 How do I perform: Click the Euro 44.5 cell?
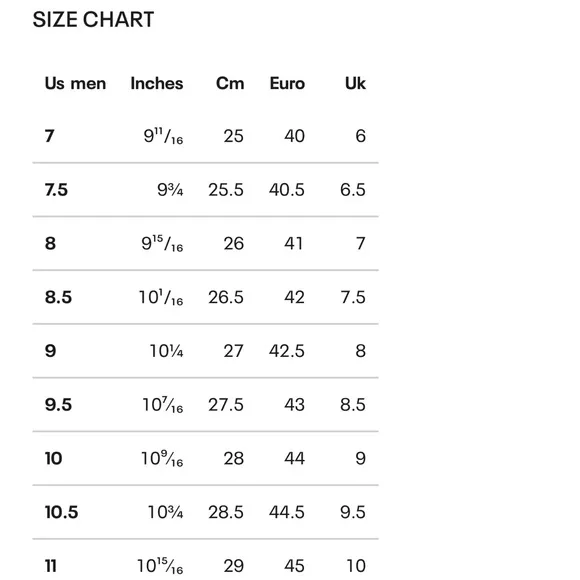point(287,512)
